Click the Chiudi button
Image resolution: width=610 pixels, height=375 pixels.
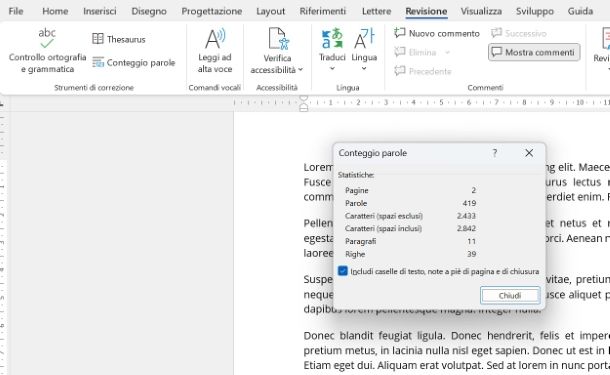click(510, 296)
